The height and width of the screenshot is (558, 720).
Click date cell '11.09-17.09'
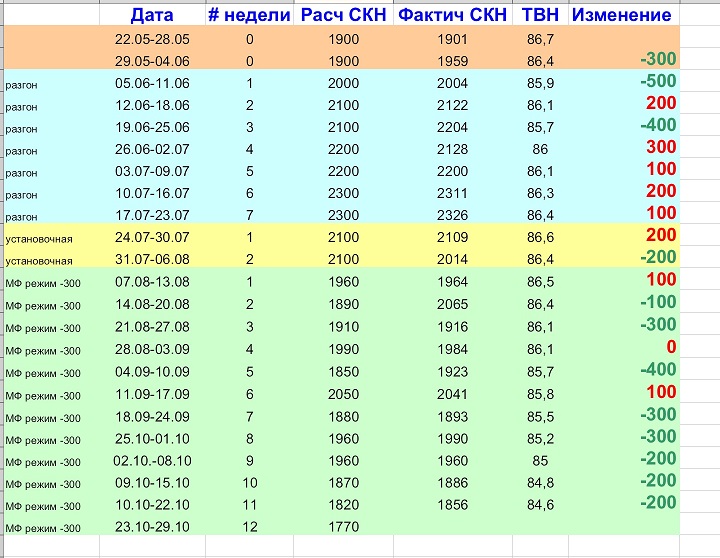pyautogui.click(x=152, y=395)
